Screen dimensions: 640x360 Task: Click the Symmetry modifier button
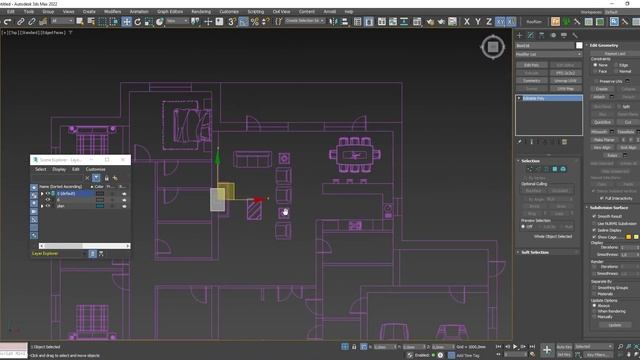pos(531,81)
